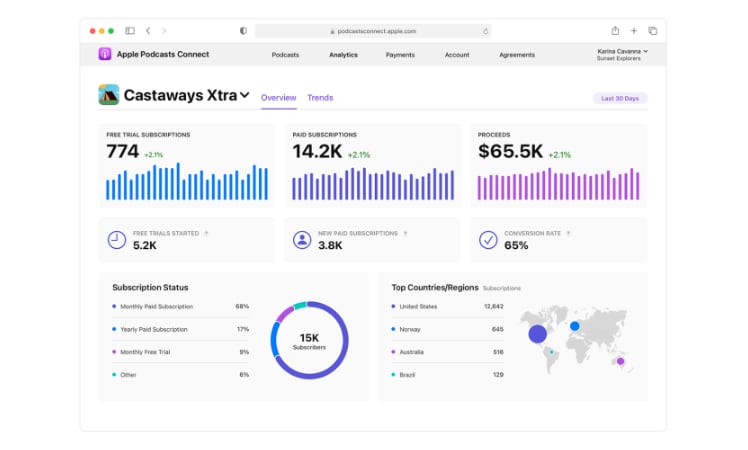Click the Safari share icon

pyautogui.click(x=615, y=31)
